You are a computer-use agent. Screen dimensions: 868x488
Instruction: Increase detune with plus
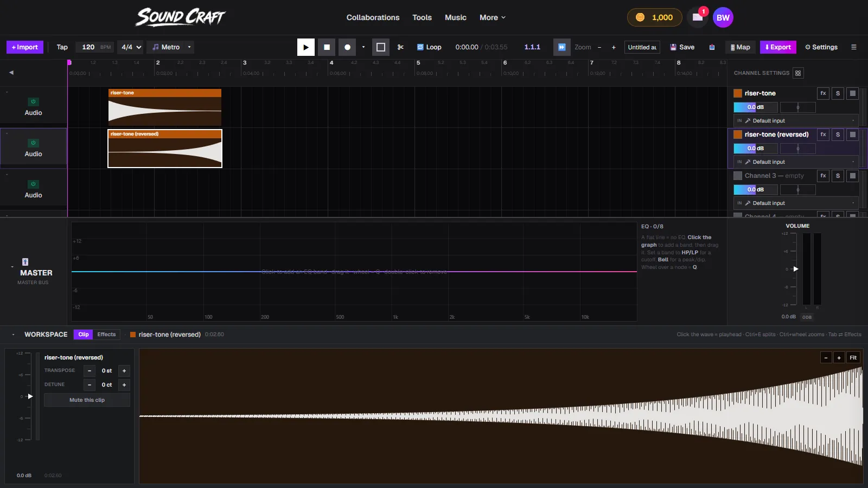(124, 385)
